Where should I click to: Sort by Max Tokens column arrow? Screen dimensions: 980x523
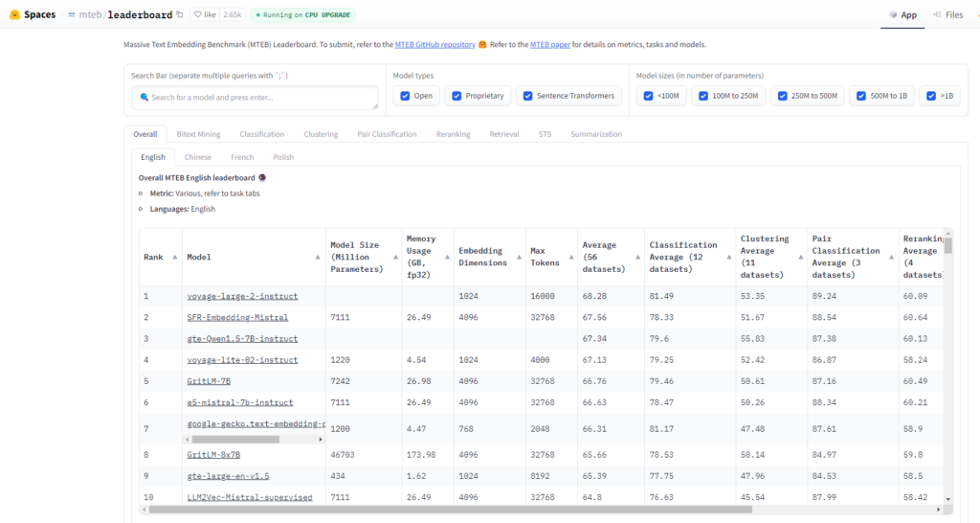click(571, 257)
